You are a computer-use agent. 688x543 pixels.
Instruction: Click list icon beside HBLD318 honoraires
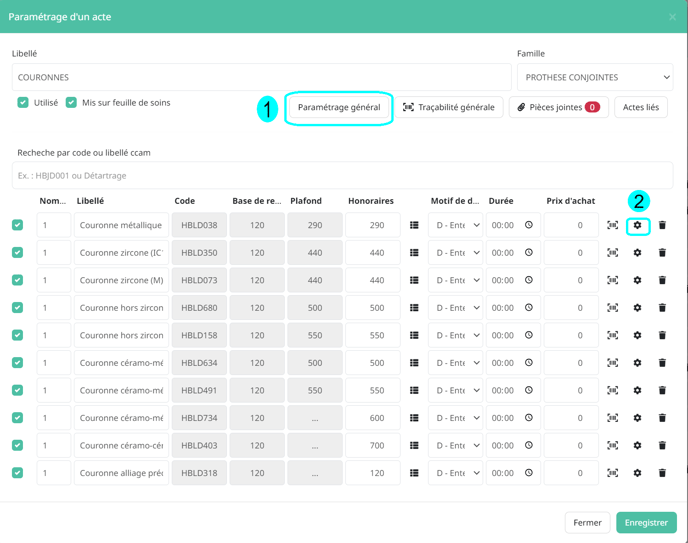[414, 473]
